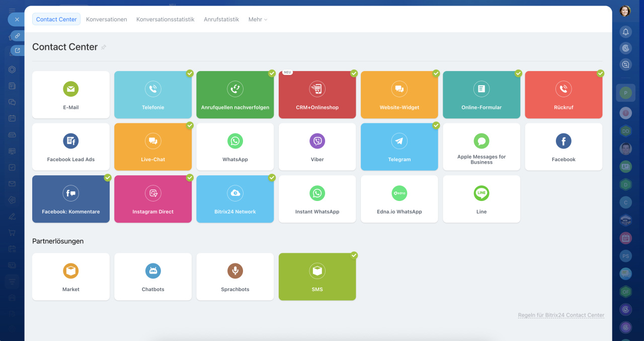Click the PS contact avatar in right sidebar
Image resolution: width=644 pixels, height=341 pixels.
(x=625, y=256)
